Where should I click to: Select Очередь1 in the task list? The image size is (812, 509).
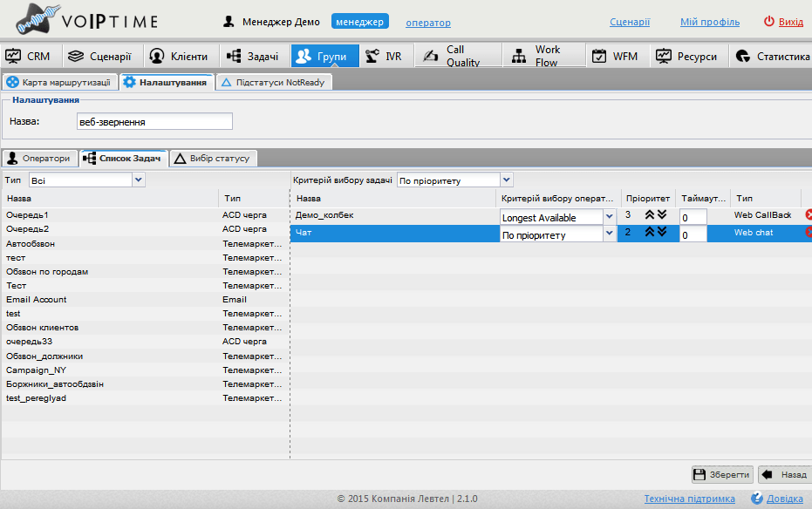tap(145, 214)
